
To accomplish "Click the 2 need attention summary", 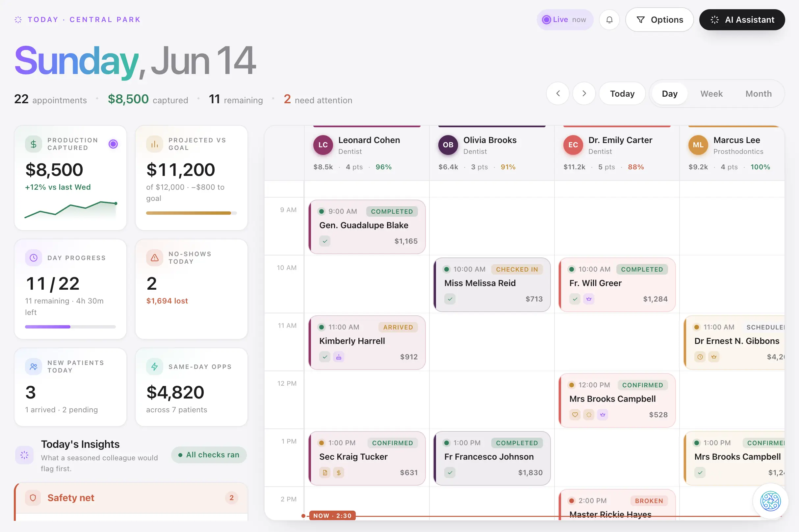I will (x=318, y=99).
